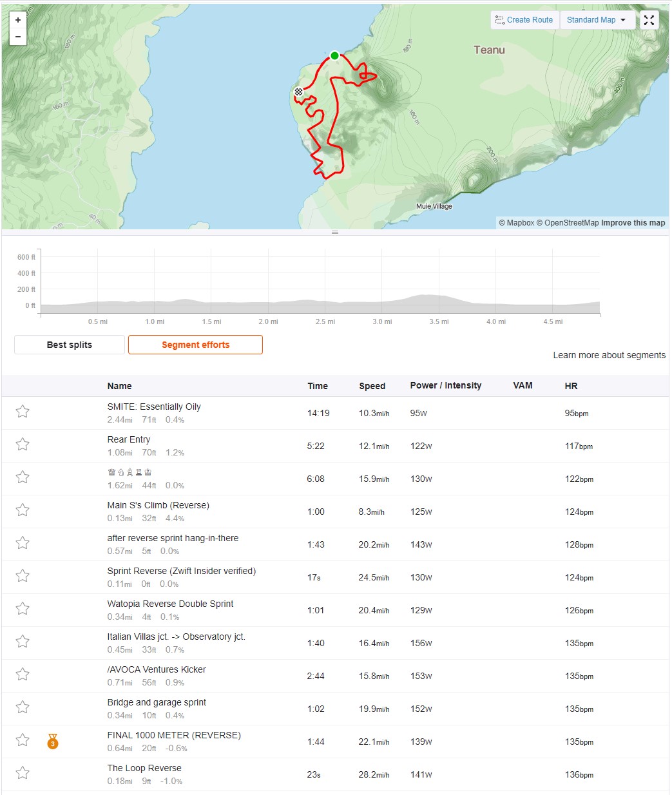Click the map resize handle below the map
The image size is (672, 795).
[x=335, y=232]
